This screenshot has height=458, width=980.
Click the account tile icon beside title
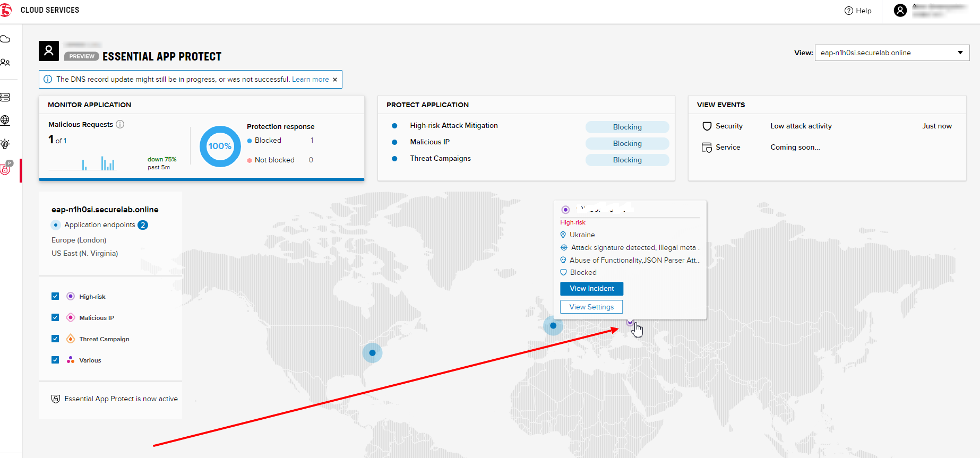click(49, 51)
